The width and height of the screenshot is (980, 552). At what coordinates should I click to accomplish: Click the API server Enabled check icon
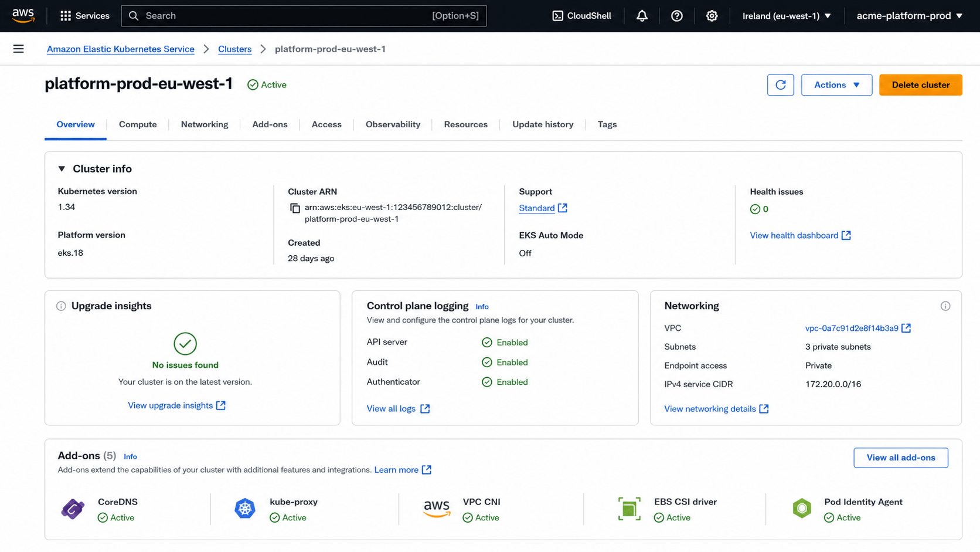486,343
